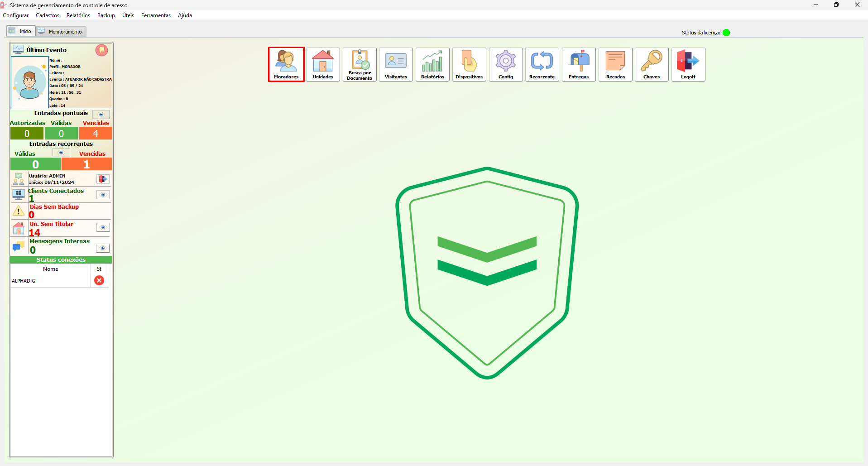This screenshot has height=466, width=868.
Task: Open Dispositivos from the toolbar
Action: 469,64
